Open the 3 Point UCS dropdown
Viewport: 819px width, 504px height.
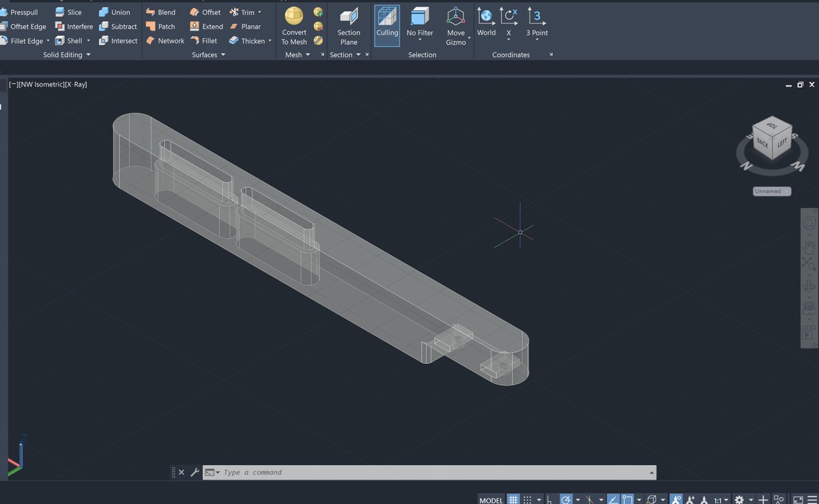[x=536, y=40]
